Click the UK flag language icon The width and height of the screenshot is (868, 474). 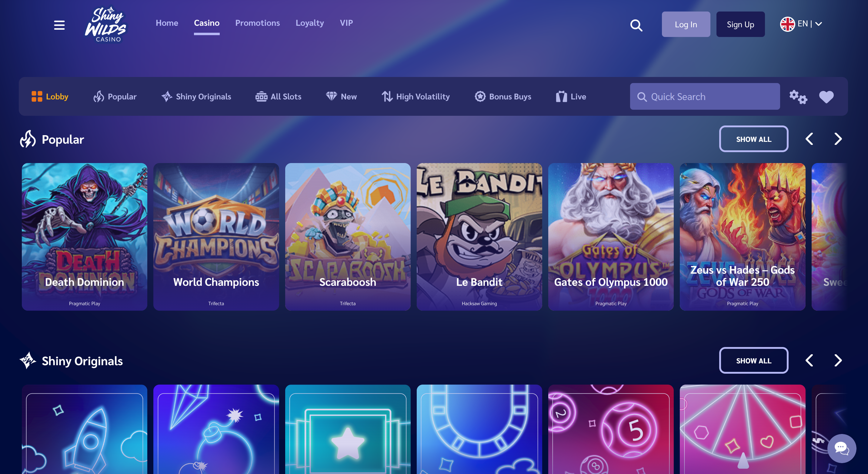click(x=787, y=24)
